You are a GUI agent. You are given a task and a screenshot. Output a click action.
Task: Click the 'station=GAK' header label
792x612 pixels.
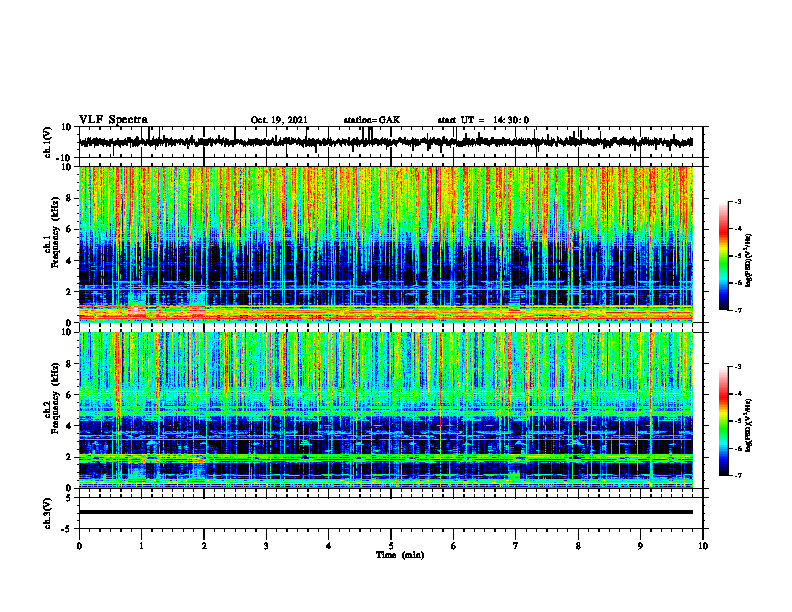click(372, 120)
